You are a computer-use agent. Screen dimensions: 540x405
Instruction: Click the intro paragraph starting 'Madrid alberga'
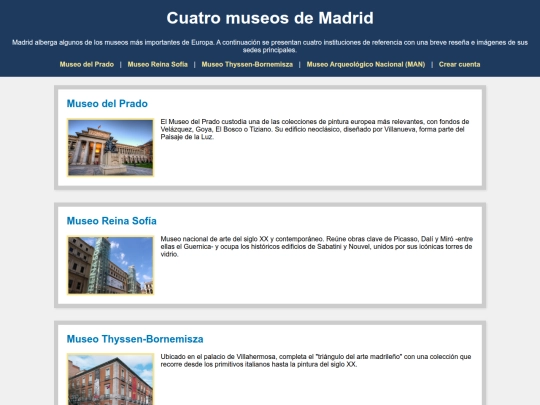(270, 46)
